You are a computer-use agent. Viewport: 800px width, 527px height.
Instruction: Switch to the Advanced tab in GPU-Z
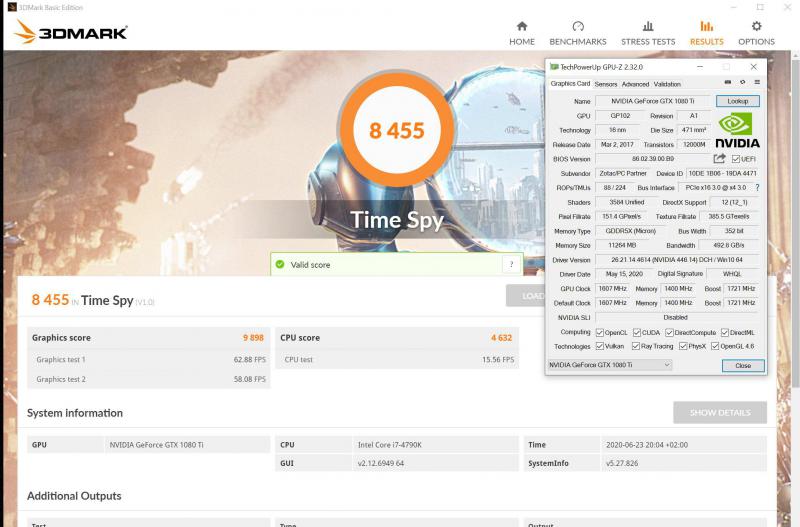point(635,84)
